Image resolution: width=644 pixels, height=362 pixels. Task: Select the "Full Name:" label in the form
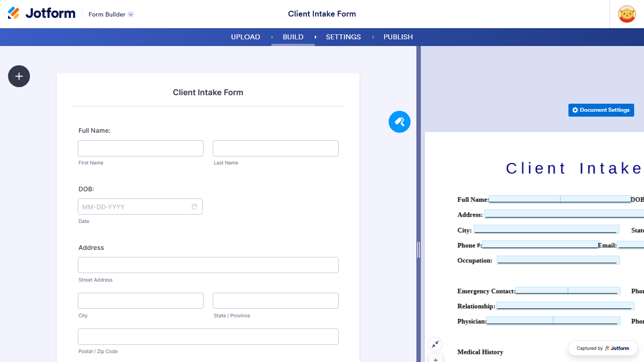click(x=94, y=130)
